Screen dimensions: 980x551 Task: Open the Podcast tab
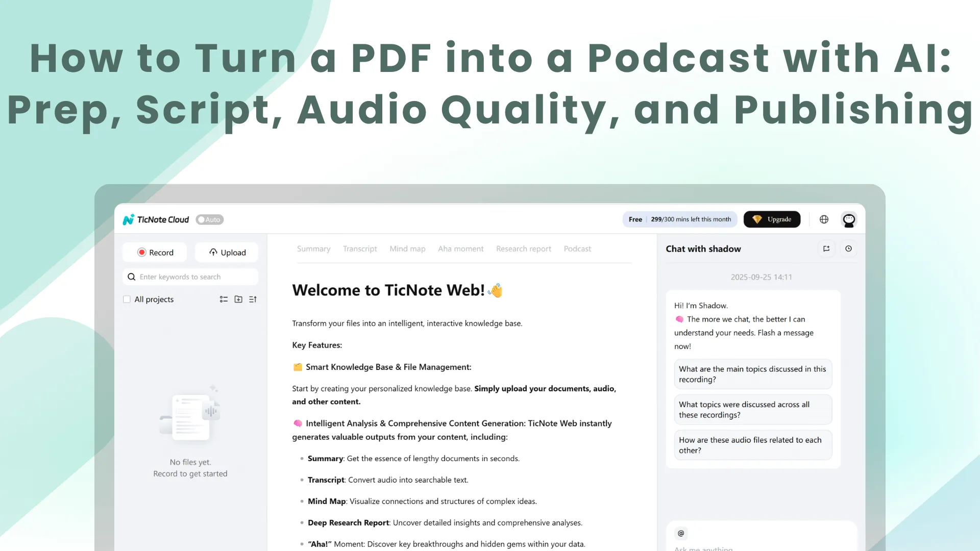[x=577, y=249]
